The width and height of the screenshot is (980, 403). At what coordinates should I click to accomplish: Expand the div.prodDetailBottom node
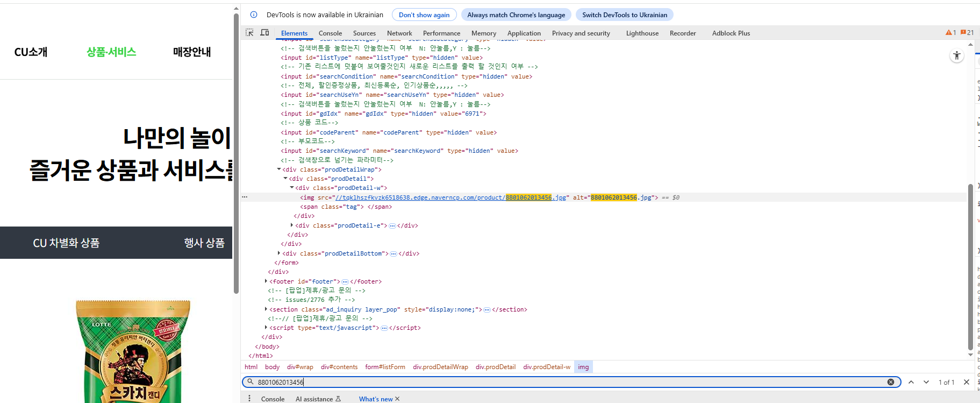click(x=279, y=253)
